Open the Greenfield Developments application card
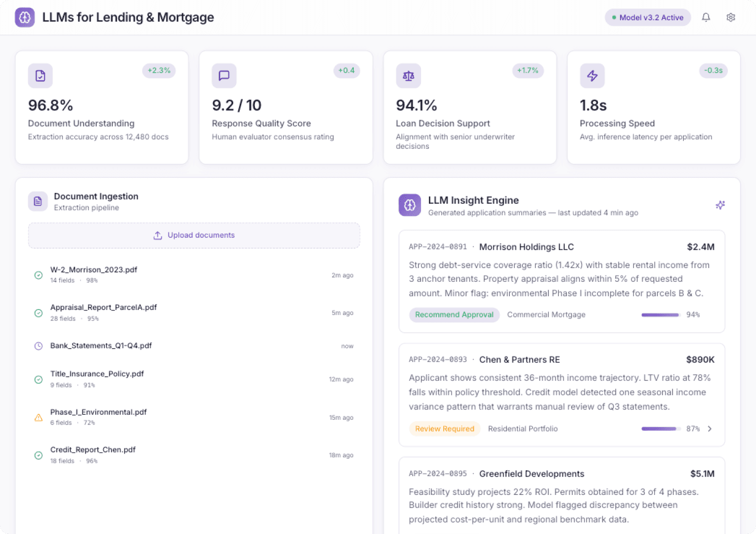The image size is (756, 534). [x=532, y=474]
